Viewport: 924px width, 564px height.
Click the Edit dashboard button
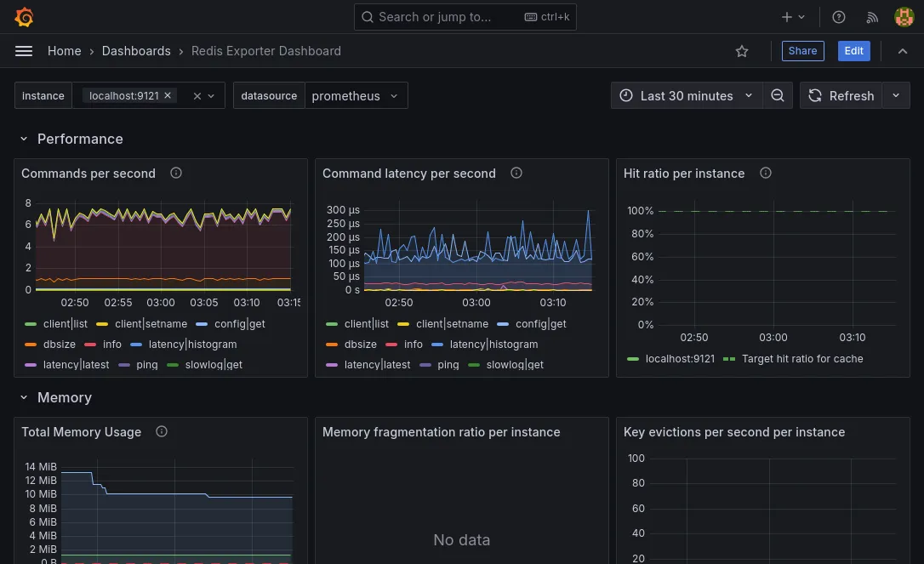853,51
